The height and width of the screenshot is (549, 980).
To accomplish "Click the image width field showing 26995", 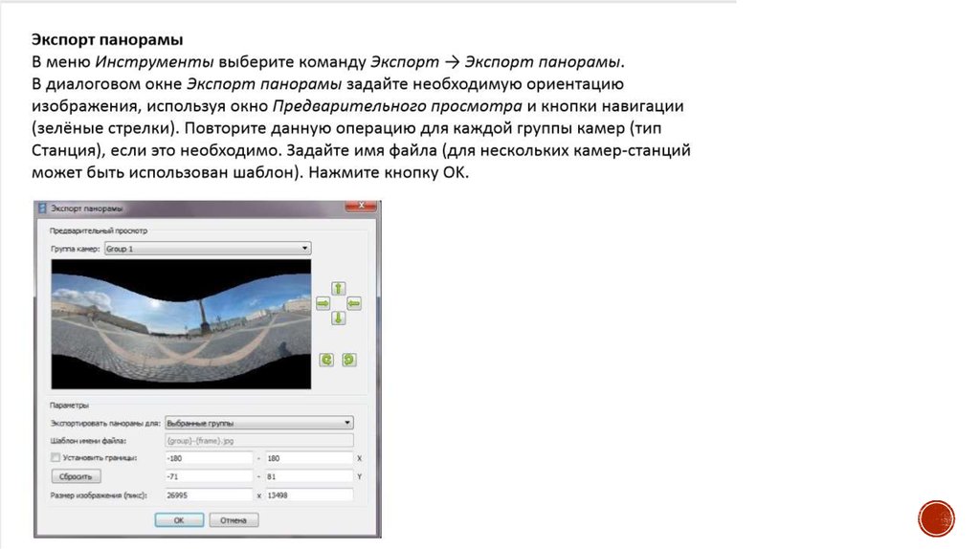I will click(208, 494).
